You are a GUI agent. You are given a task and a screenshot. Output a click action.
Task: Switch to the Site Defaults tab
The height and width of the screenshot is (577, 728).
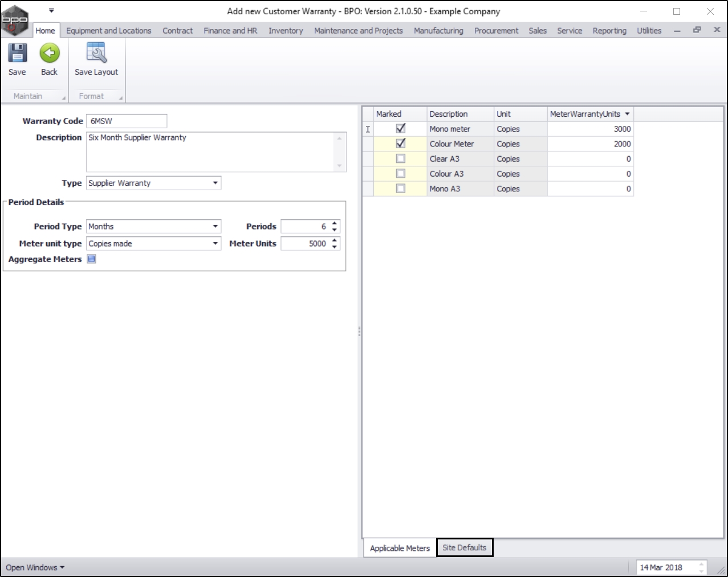[x=465, y=547]
